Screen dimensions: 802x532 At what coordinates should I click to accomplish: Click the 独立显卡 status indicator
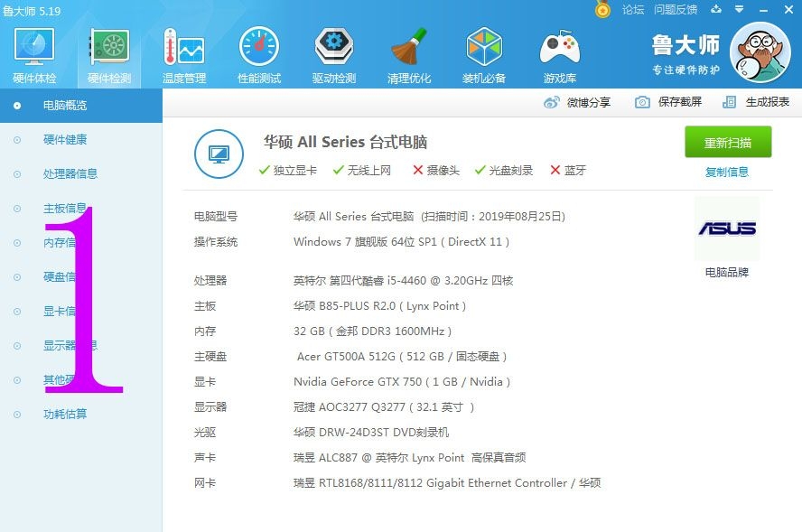tap(287, 171)
